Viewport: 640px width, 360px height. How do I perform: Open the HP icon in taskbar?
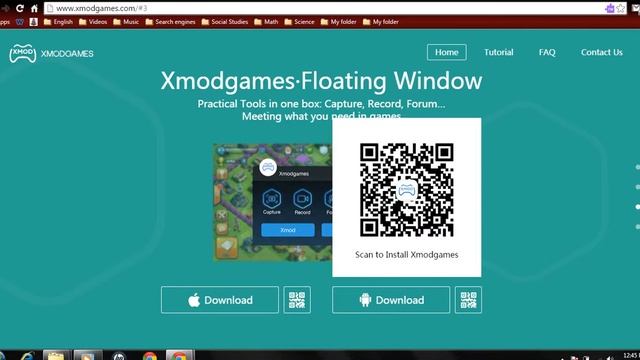click(119, 356)
